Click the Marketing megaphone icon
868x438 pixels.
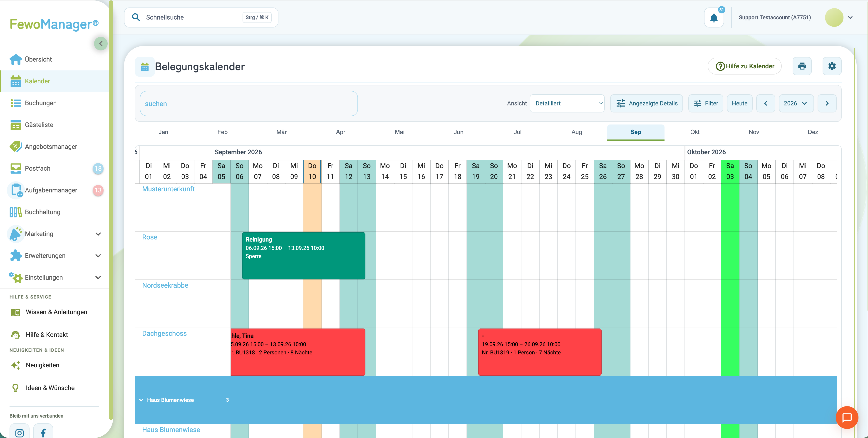(15, 234)
